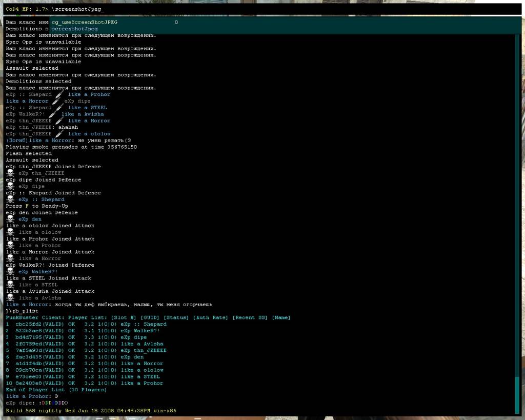Click 'like a Horror Joined Attack' line
The height and width of the screenshot is (420, 525).
(x=50, y=252)
